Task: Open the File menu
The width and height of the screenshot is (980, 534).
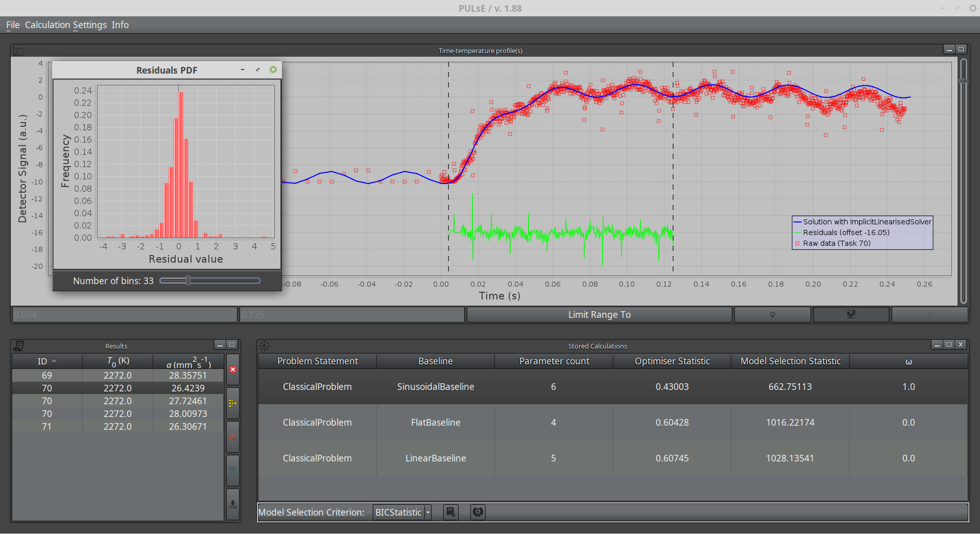Action: 13,25
